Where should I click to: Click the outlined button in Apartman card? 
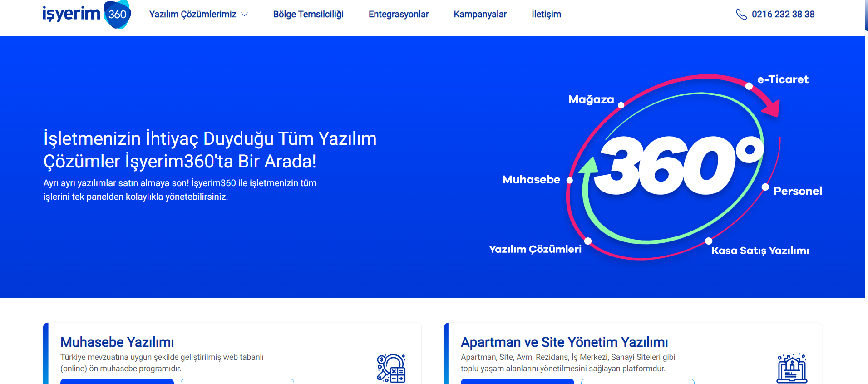click(638, 381)
